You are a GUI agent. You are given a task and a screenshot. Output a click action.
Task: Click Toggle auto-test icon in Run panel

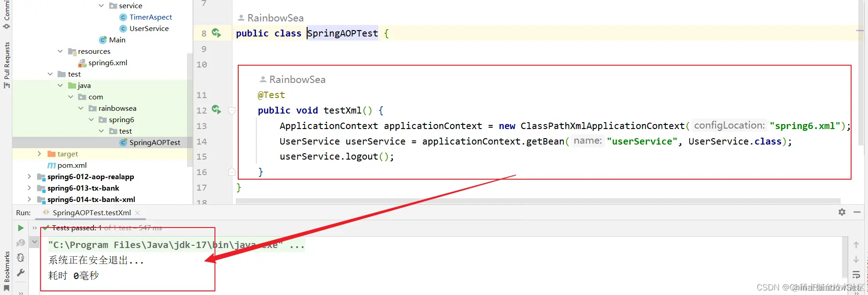(x=21, y=258)
